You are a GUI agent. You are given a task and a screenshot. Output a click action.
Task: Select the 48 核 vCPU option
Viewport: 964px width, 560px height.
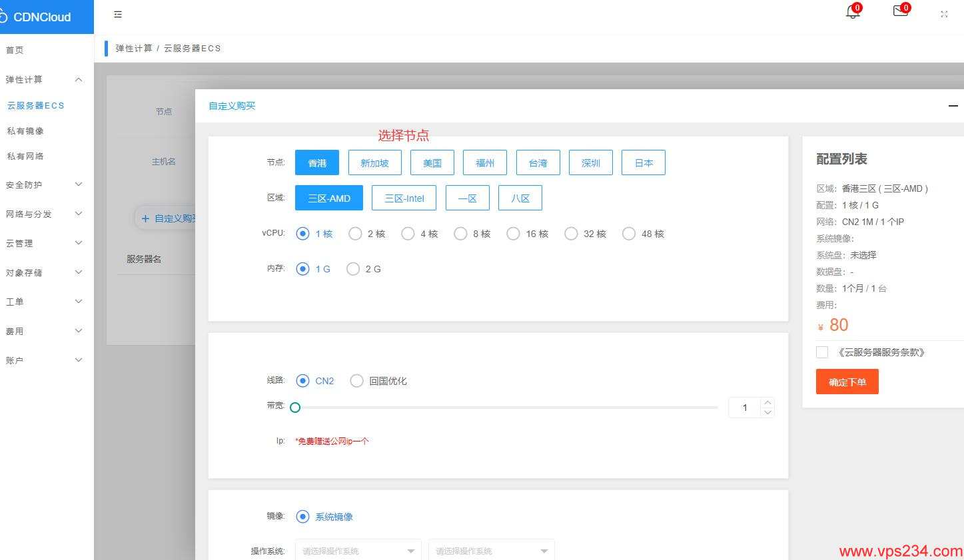click(x=644, y=234)
